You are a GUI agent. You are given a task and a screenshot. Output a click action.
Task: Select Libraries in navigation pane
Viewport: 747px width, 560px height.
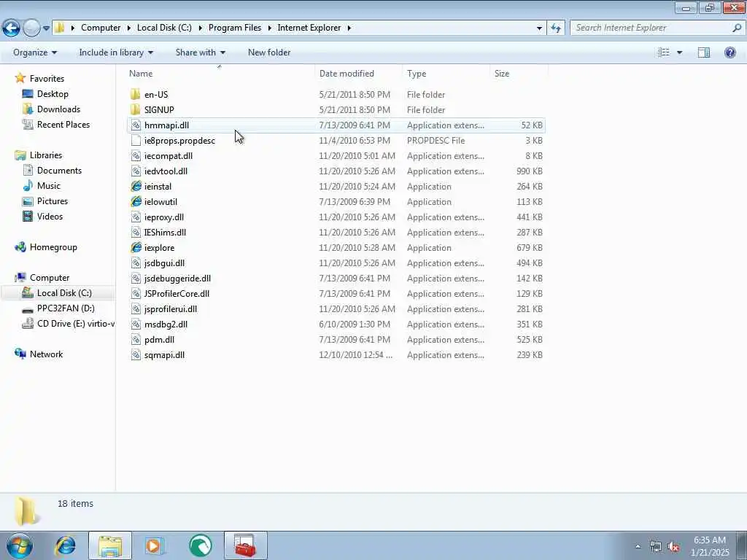[45, 155]
